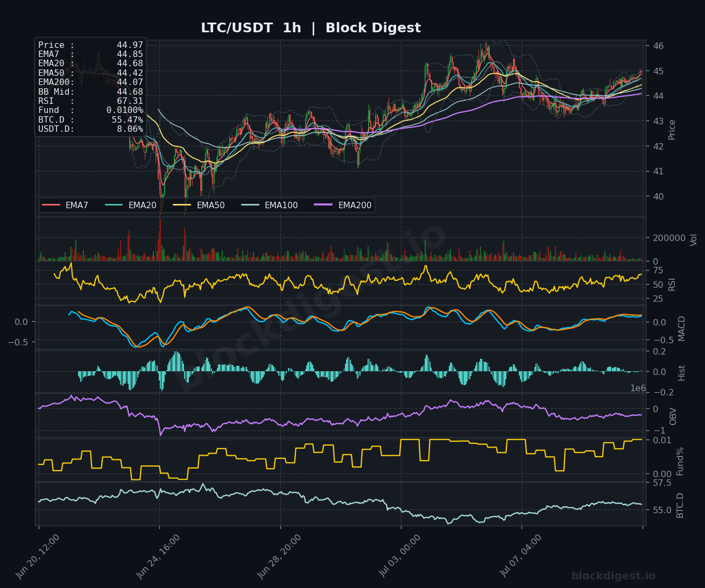The image size is (705, 588).
Task: Click the EMA200 44.07 row in info box
Action: (x=90, y=82)
